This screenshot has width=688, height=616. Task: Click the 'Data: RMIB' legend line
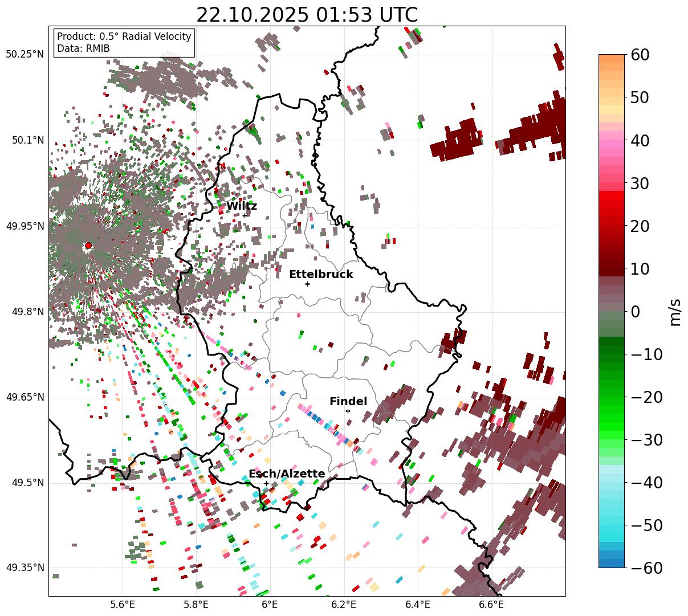point(83,48)
